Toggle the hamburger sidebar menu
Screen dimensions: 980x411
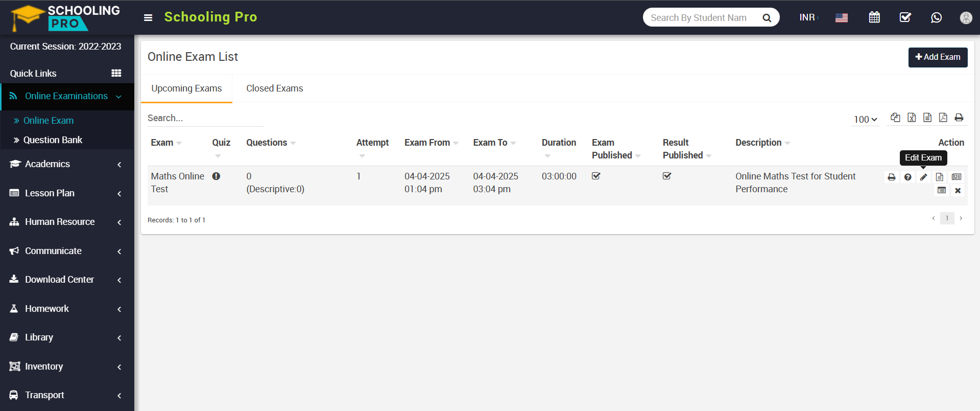point(148,17)
